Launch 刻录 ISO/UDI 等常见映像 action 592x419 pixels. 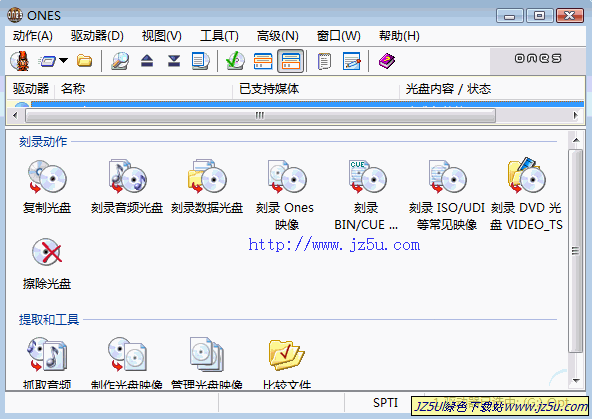tap(447, 195)
